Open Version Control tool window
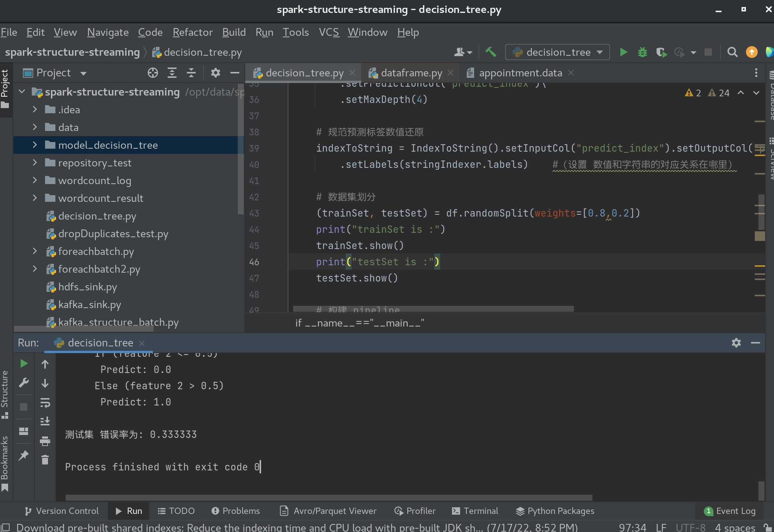 (x=62, y=511)
